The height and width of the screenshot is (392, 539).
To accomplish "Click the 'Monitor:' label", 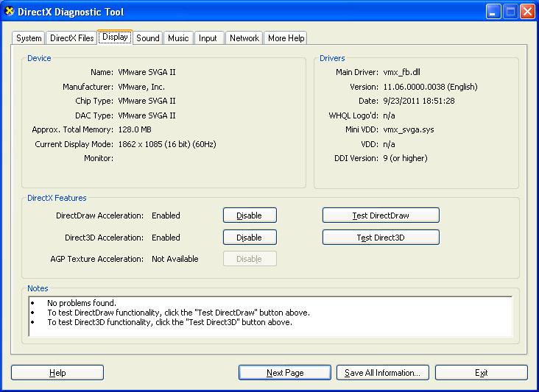I will tap(99, 158).
